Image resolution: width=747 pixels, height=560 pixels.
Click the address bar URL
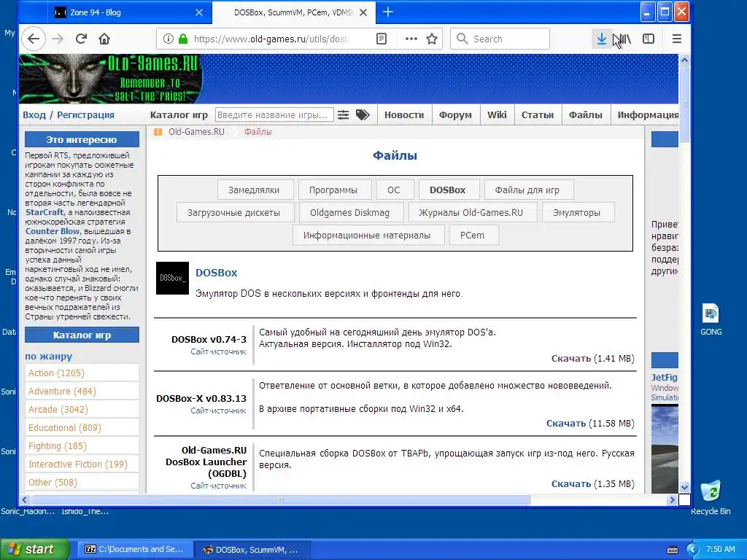pos(271,39)
